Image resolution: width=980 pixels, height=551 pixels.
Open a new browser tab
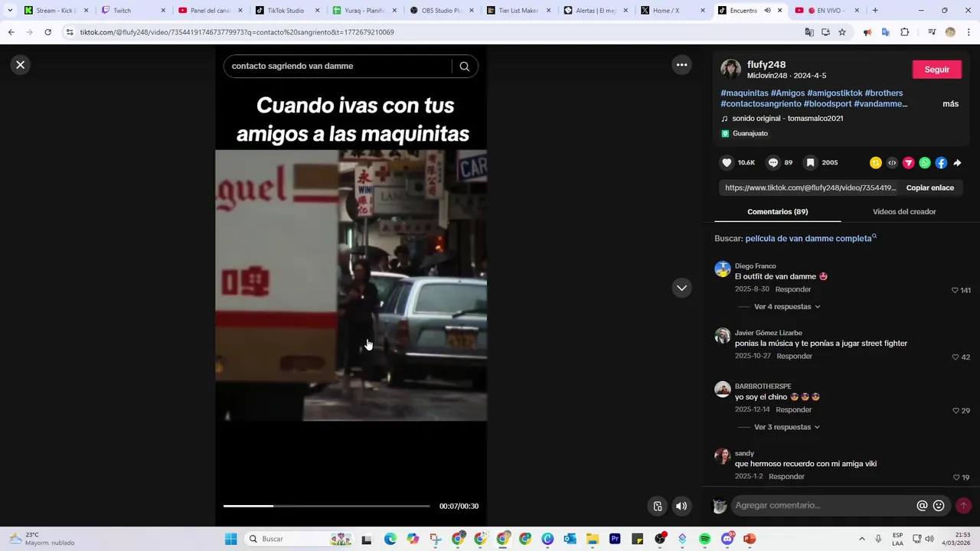[875, 11]
